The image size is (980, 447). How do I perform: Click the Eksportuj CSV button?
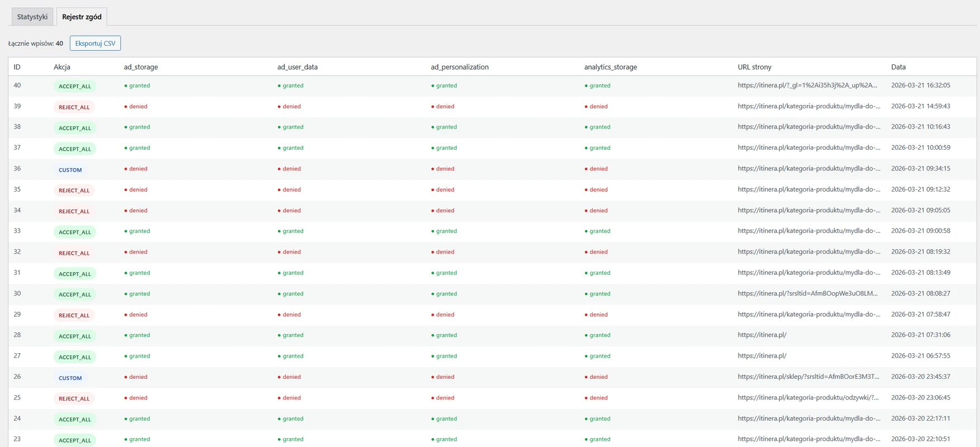click(95, 44)
